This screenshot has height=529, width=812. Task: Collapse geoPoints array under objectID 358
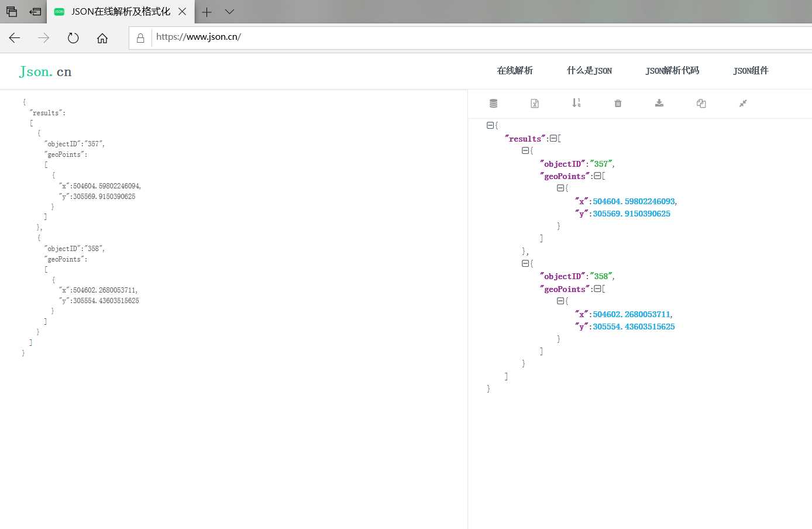[x=597, y=288]
